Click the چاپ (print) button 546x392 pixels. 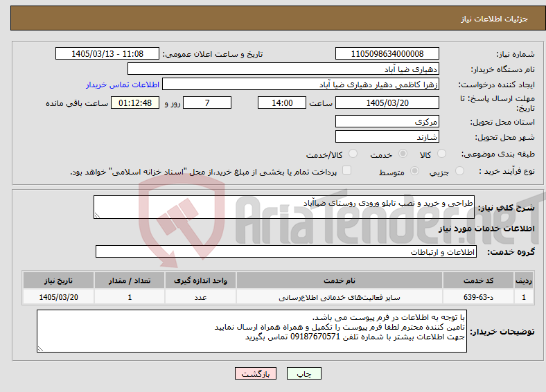pyautogui.click(x=303, y=373)
